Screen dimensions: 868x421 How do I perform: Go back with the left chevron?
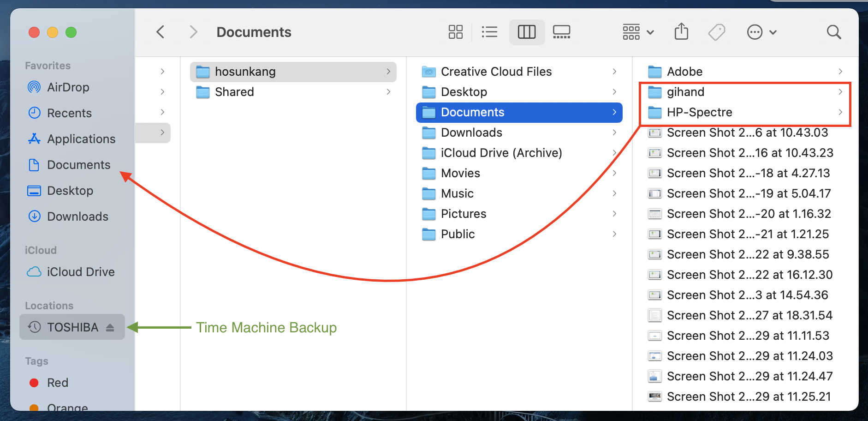pos(161,32)
